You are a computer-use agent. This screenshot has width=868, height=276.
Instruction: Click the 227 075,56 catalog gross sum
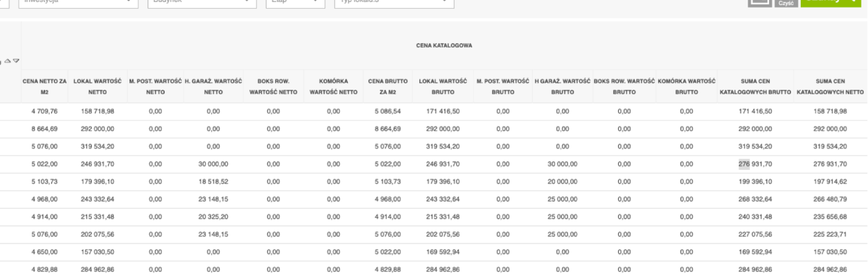pyautogui.click(x=755, y=234)
